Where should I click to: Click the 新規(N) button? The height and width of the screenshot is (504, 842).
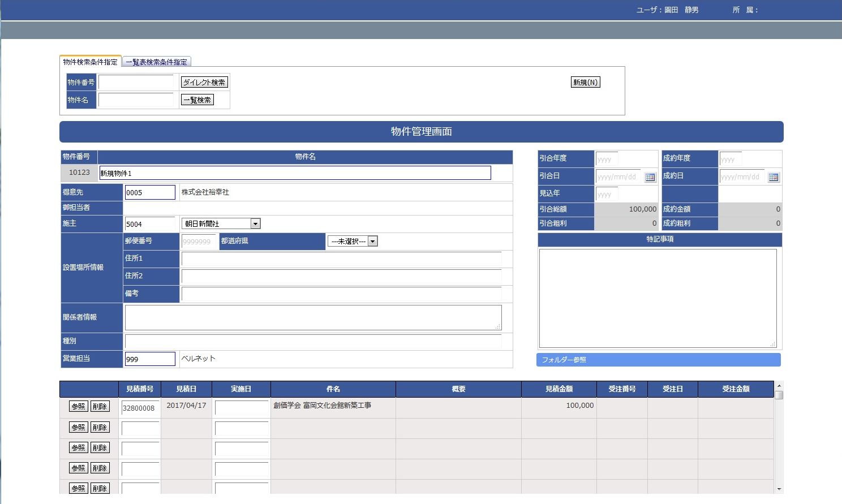click(585, 83)
